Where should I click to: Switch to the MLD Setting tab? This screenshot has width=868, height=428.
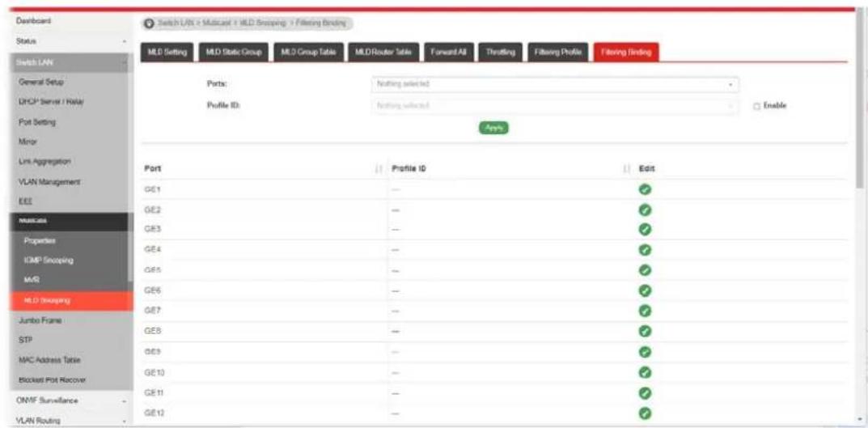166,52
